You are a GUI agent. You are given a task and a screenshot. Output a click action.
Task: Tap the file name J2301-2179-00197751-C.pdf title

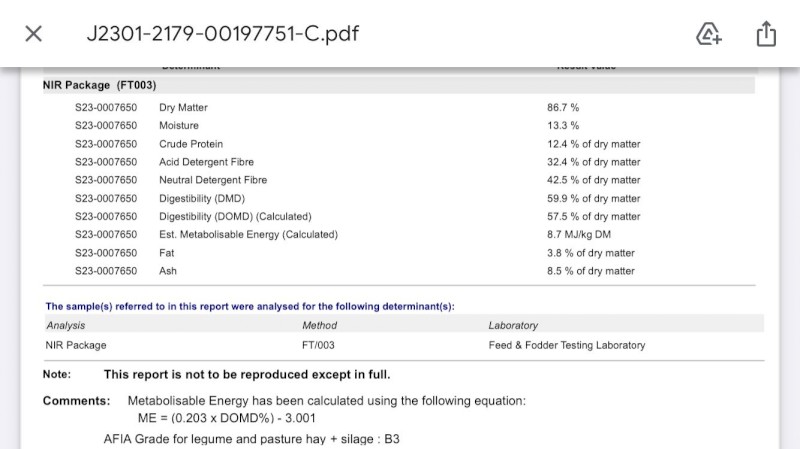coord(223,34)
